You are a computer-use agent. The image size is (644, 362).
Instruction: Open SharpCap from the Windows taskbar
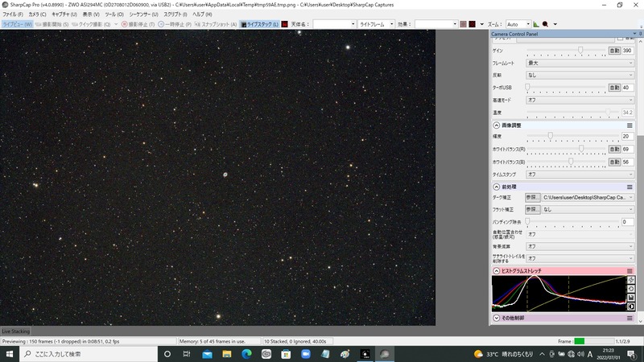(385, 354)
